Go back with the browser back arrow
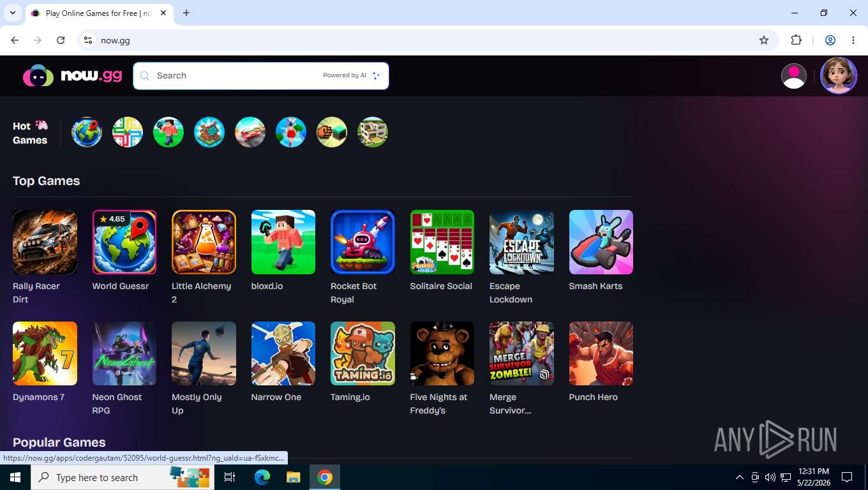Viewport: 868px width, 490px height. point(15,40)
